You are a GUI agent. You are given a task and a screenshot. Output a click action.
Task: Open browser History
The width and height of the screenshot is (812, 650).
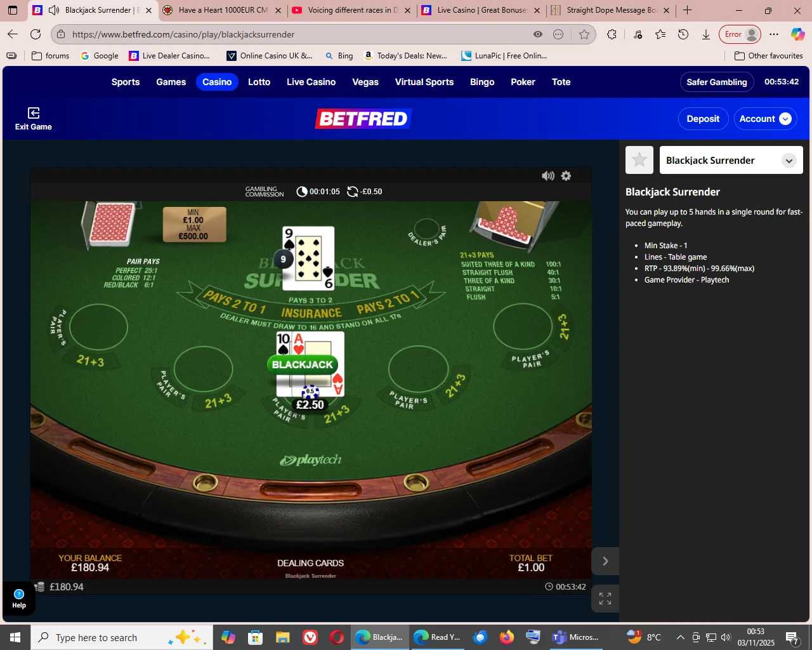(x=683, y=34)
